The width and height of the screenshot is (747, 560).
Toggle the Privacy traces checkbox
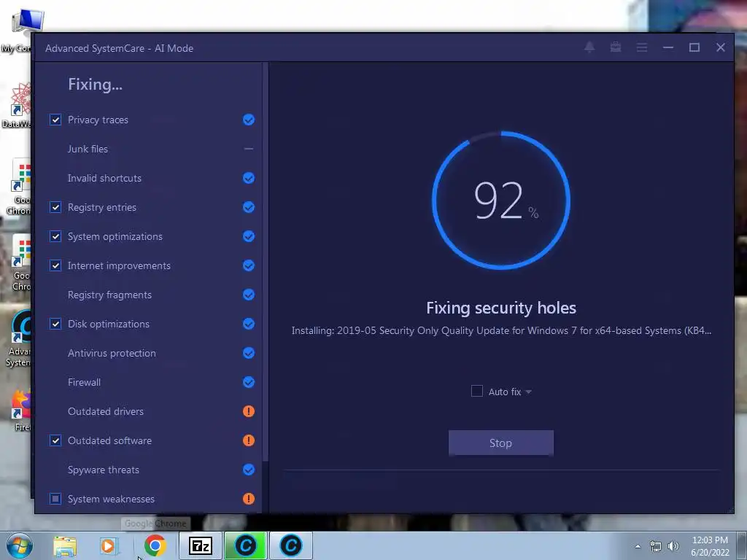click(55, 120)
